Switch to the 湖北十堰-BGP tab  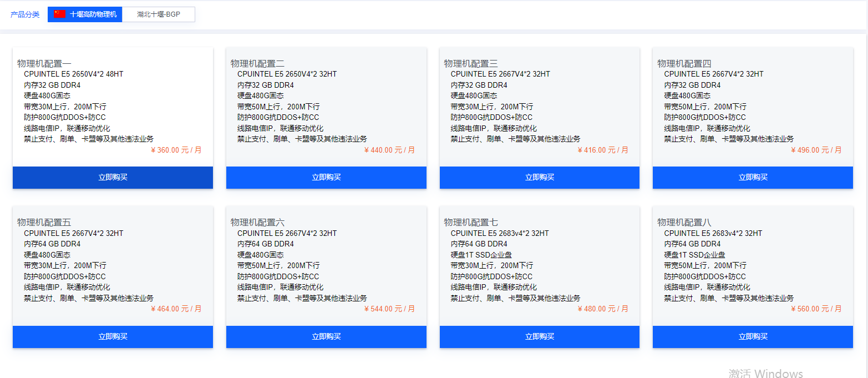click(x=159, y=14)
